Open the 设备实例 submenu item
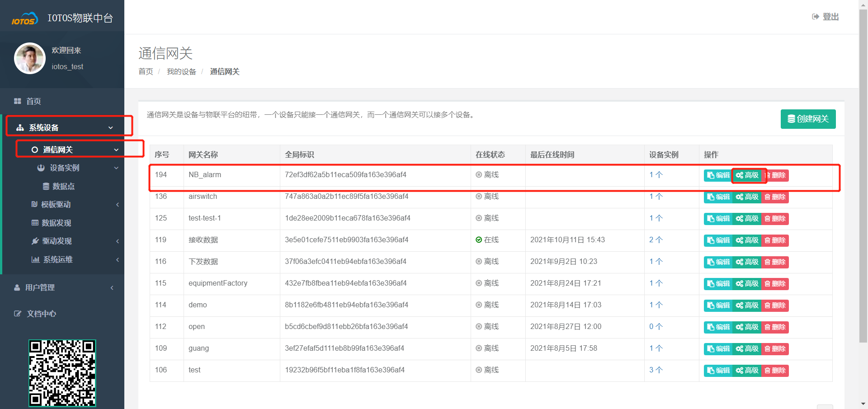The width and height of the screenshot is (868, 409). click(x=64, y=168)
